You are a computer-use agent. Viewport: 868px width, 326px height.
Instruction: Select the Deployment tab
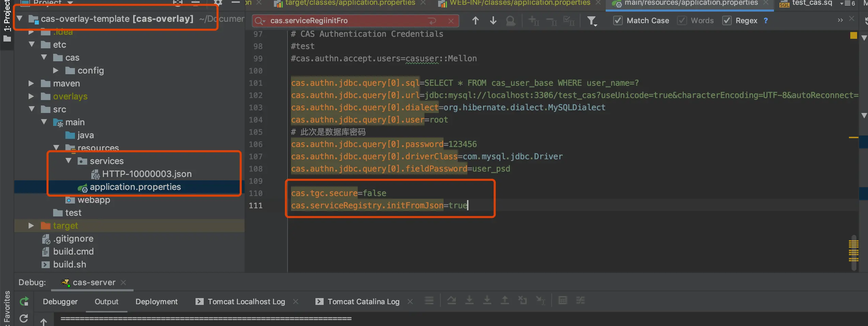click(x=156, y=301)
